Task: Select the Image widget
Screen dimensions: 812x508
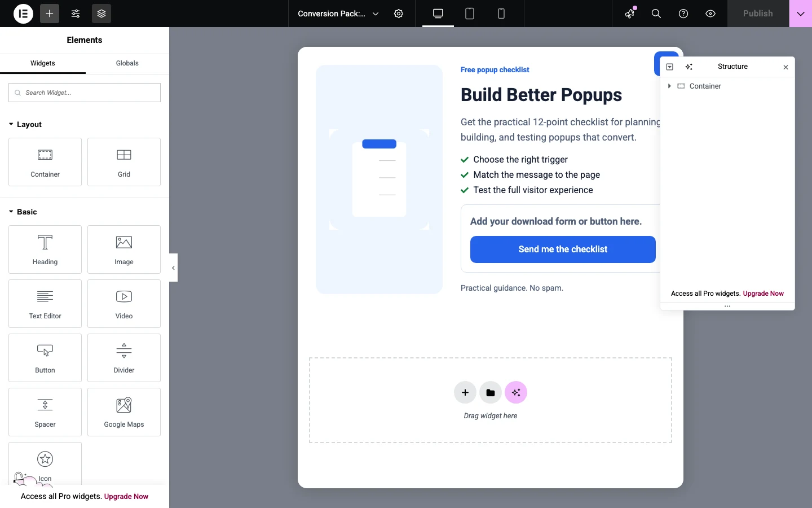Action: tap(124, 249)
